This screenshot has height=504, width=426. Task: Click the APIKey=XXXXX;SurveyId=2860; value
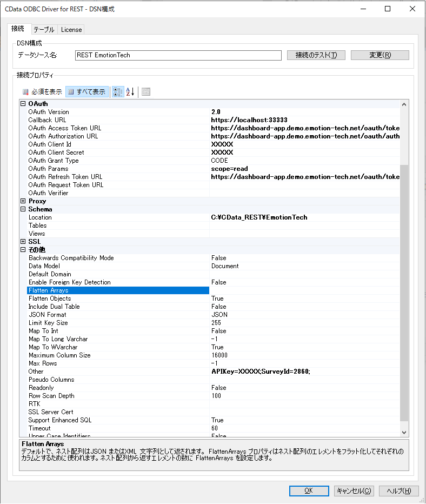261,372
